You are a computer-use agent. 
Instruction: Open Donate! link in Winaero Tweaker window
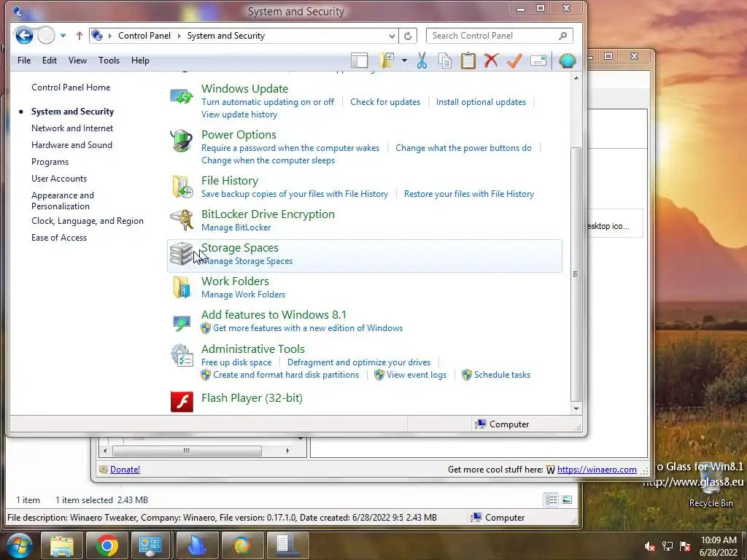click(x=125, y=470)
